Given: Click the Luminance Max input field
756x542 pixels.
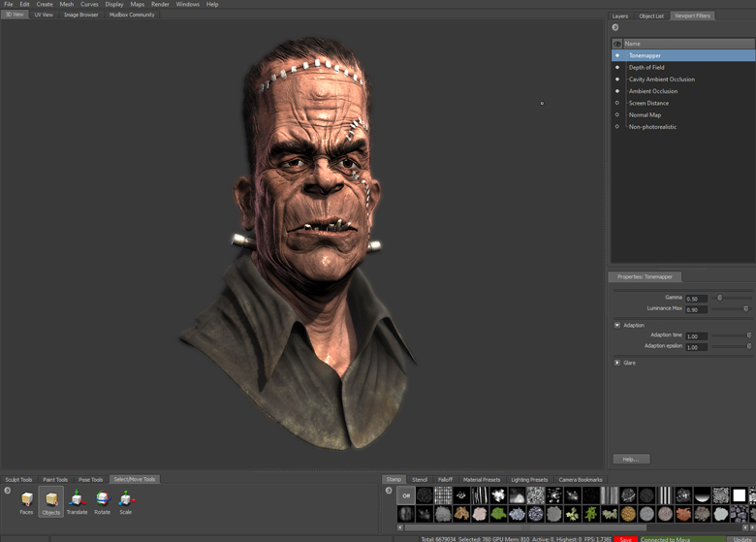Looking at the screenshot, I should (696, 309).
